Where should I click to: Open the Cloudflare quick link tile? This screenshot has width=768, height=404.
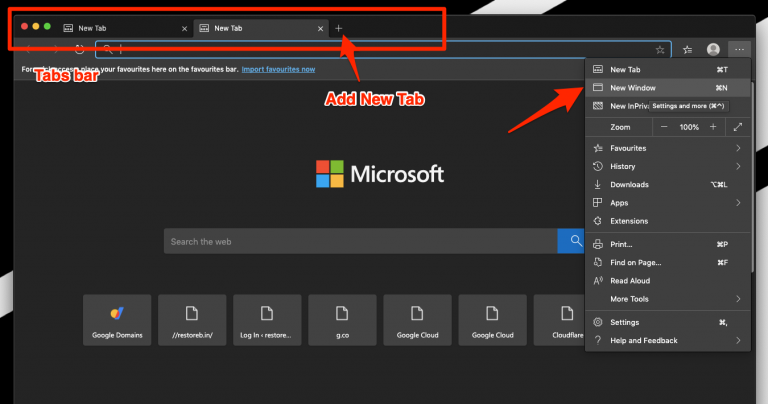pyautogui.click(x=559, y=320)
